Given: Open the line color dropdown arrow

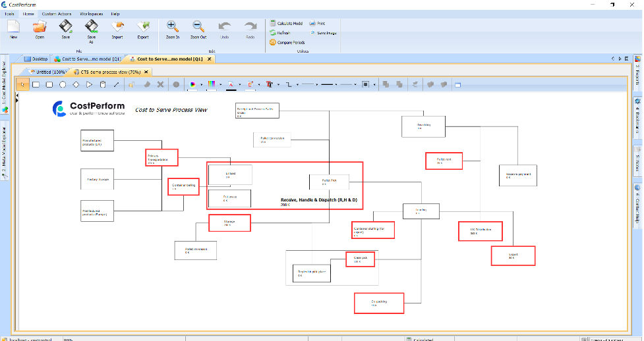Looking at the screenshot, I should [x=259, y=84].
